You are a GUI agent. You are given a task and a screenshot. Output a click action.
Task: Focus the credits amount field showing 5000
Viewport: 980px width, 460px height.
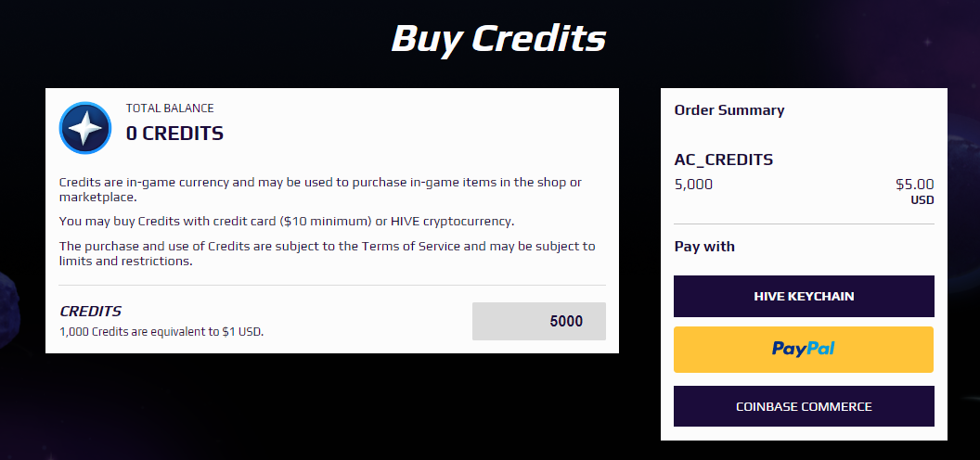pyautogui.click(x=539, y=321)
